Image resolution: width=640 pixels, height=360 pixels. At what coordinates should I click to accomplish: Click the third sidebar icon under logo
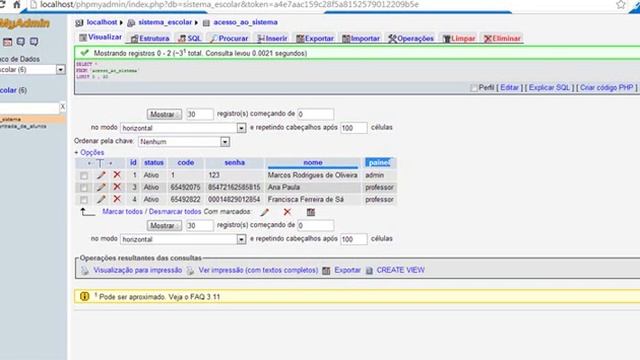[34, 42]
